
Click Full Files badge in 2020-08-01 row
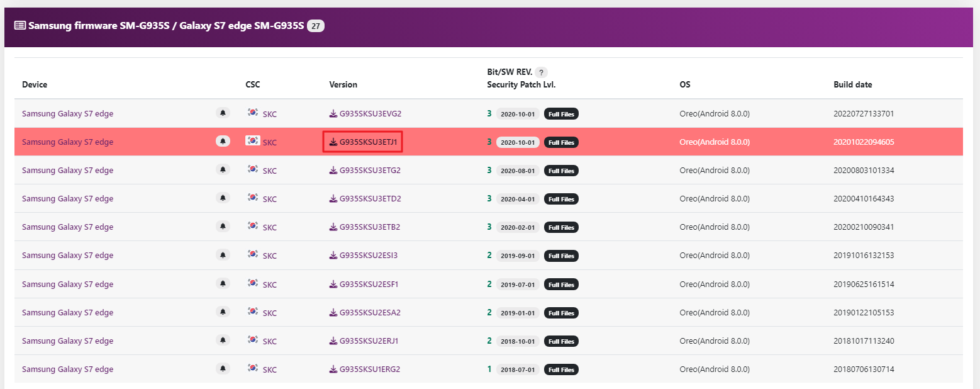coord(561,171)
